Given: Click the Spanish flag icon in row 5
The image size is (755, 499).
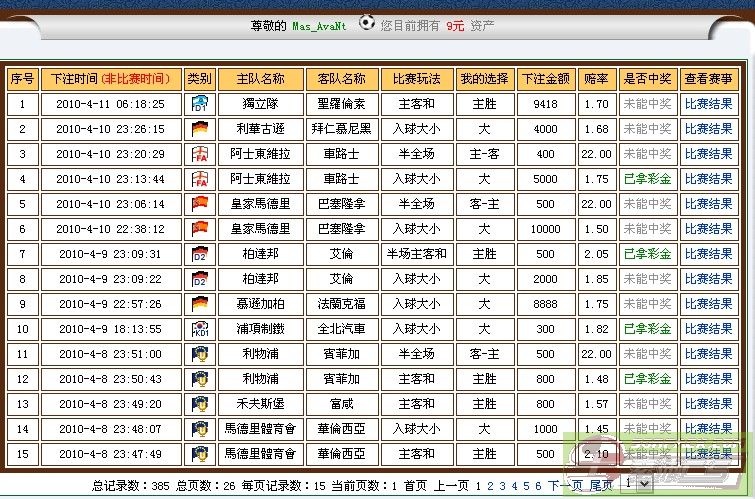Looking at the screenshot, I should (x=200, y=203).
